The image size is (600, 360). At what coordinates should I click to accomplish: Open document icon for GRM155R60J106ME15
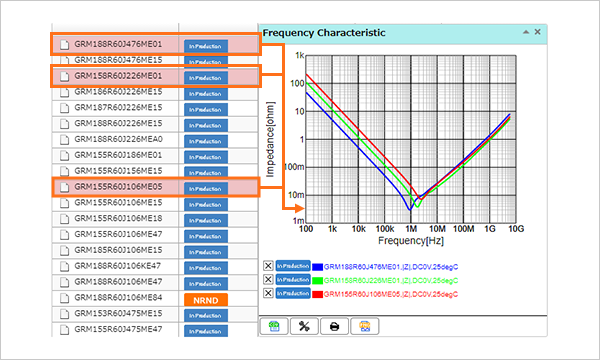point(64,203)
